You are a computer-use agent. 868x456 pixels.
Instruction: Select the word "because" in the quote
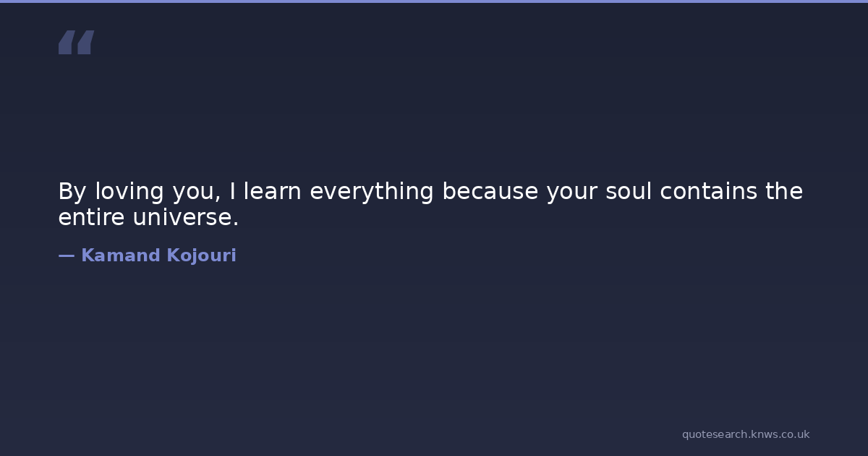click(490, 192)
